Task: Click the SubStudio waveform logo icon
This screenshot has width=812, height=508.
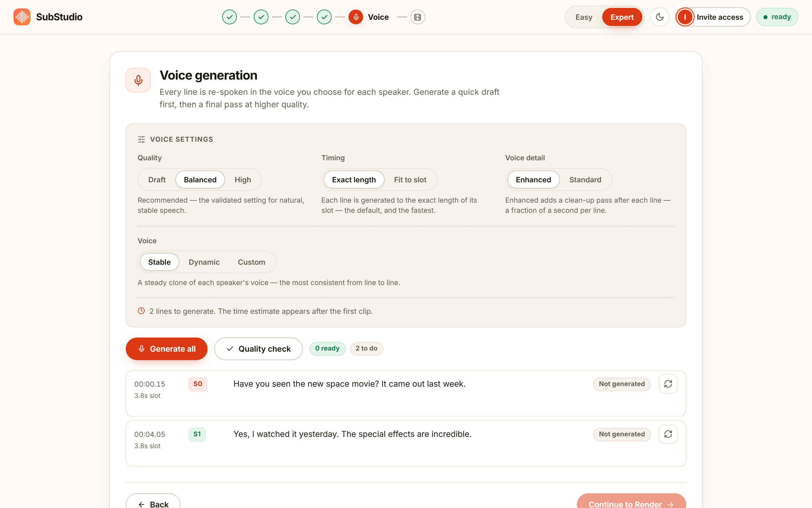Action: [22, 17]
